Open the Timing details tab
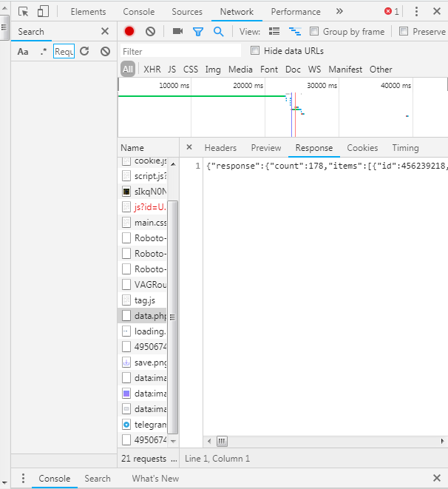 405,148
